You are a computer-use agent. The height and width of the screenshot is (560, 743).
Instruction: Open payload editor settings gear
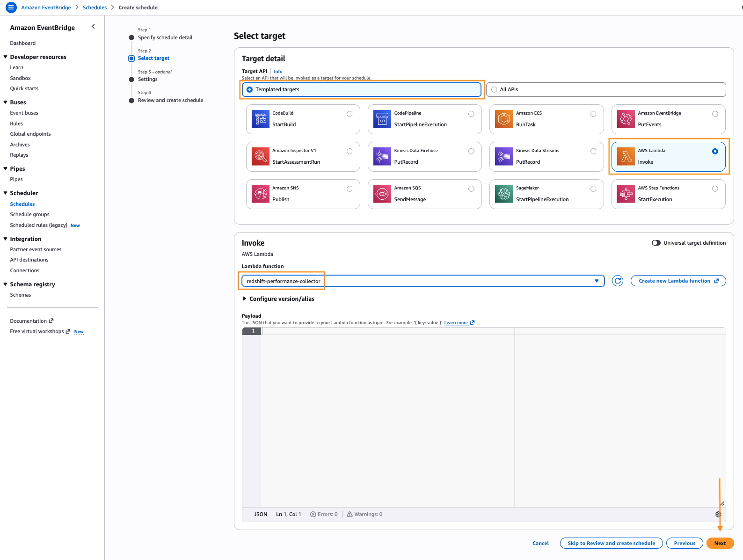pos(718,514)
